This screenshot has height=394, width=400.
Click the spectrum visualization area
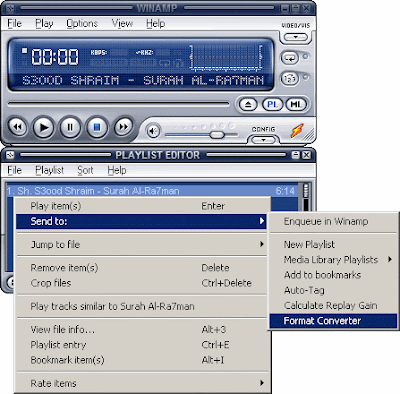coord(226,58)
